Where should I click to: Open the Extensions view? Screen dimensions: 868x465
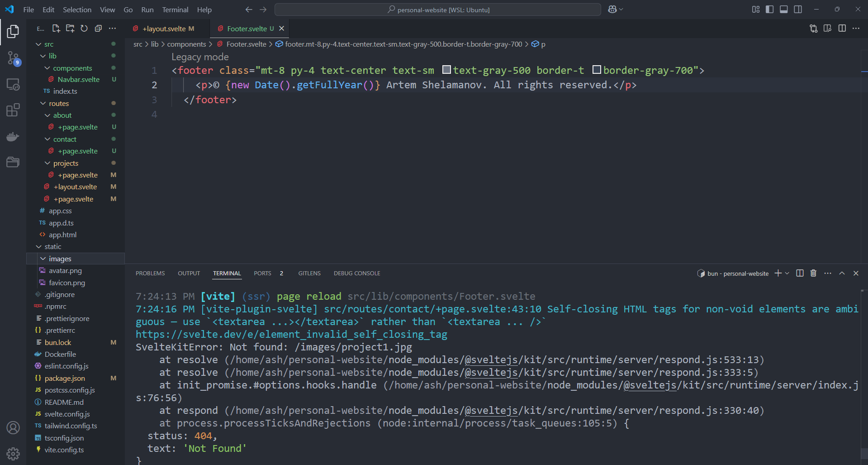(13, 110)
